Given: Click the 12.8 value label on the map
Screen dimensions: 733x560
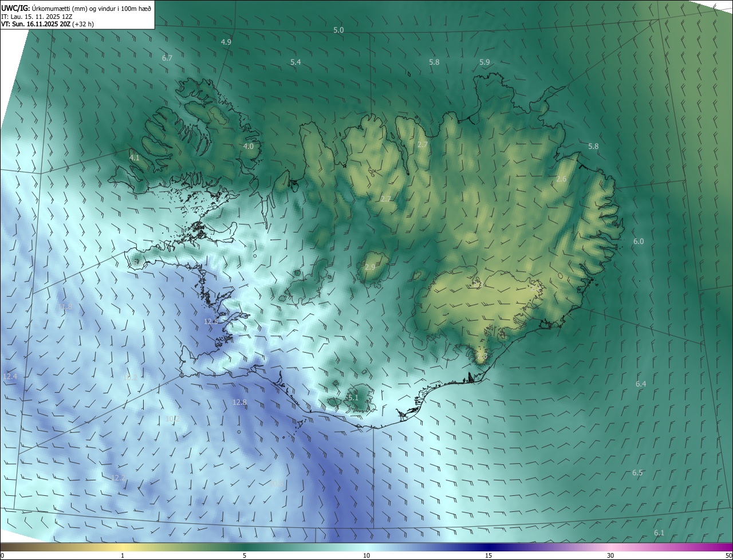Looking at the screenshot, I should click(x=240, y=403).
